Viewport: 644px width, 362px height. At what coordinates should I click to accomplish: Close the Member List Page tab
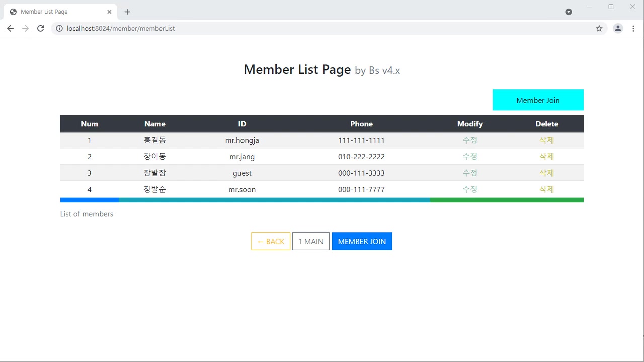pyautogui.click(x=109, y=12)
